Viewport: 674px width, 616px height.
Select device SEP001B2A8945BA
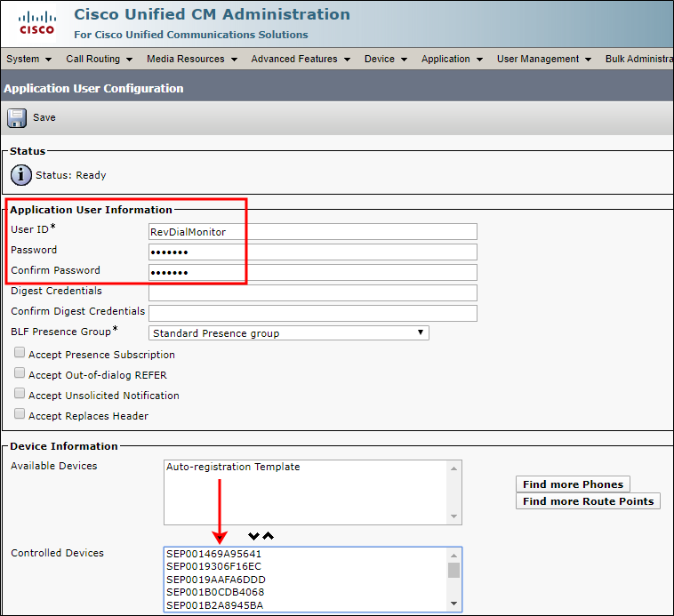(214, 604)
